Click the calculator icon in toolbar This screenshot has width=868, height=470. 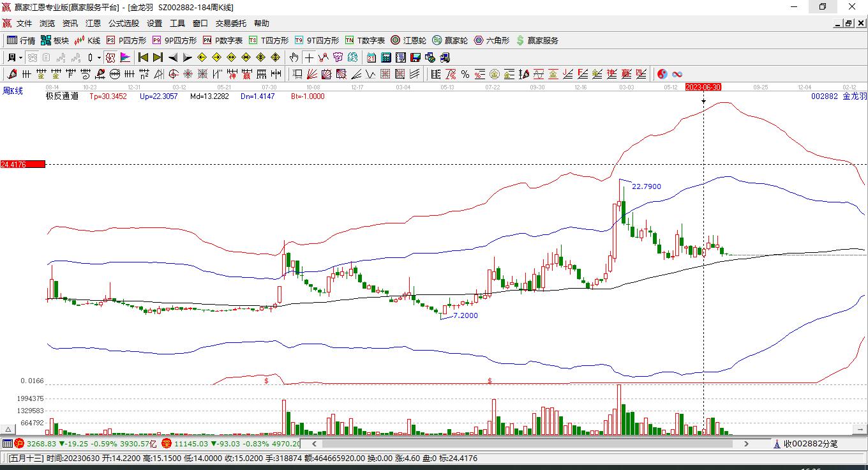tap(385, 57)
